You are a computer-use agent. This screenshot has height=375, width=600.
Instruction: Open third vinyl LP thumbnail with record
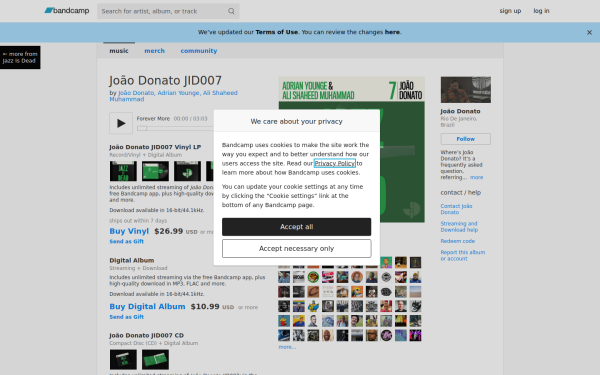tap(188, 171)
